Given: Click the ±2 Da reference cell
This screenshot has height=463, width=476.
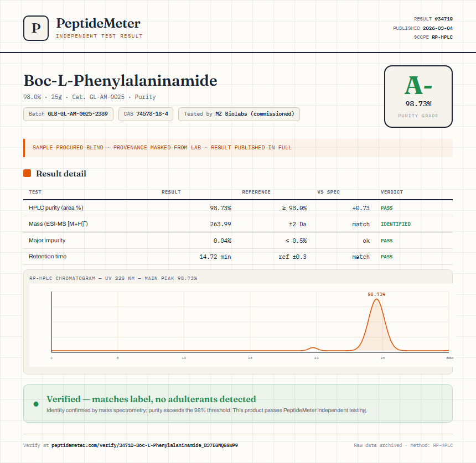Looking at the screenshot, I should (298, 224).
